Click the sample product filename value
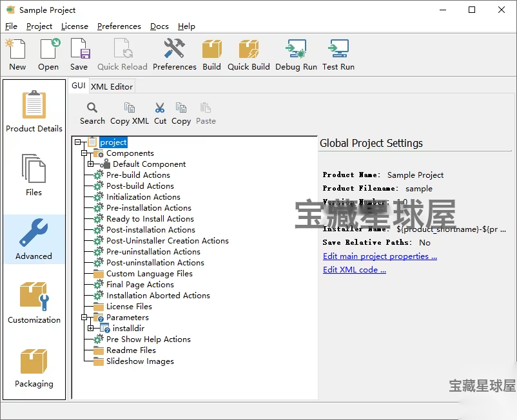This screenshot has height=420, width=517. (x=419, y=189)
